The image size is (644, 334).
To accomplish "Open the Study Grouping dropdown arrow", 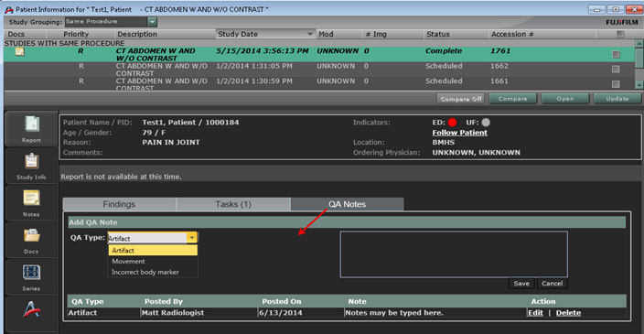I will pyautogui.click(x=152, y=22).
